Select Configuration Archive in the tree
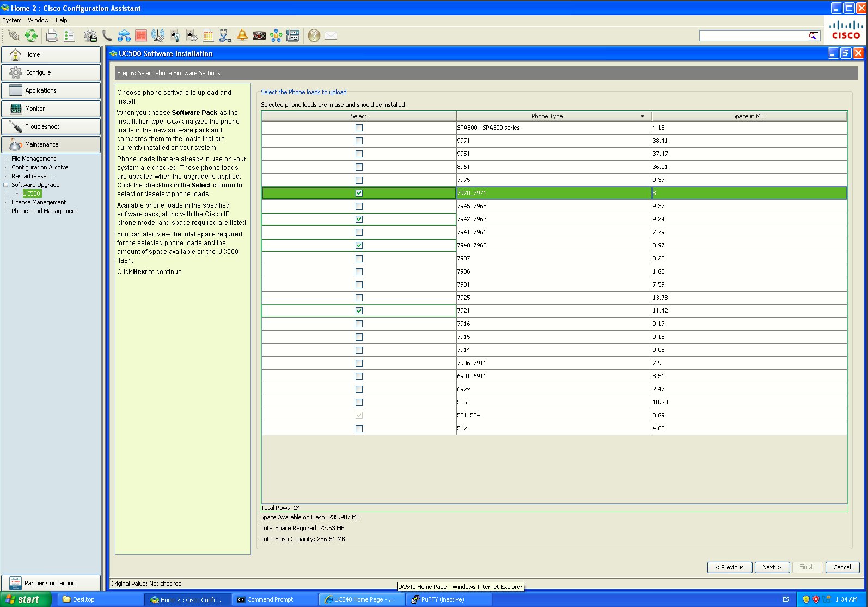The width and height of the screenshot is (868, 607). pos(40,167)
